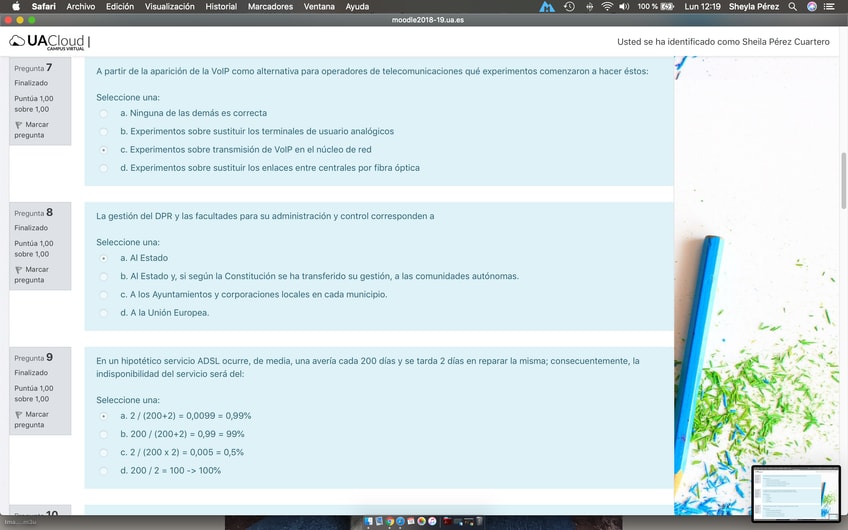Choose radio c. A los Ayuntamientos

click(x=103, y=295)
